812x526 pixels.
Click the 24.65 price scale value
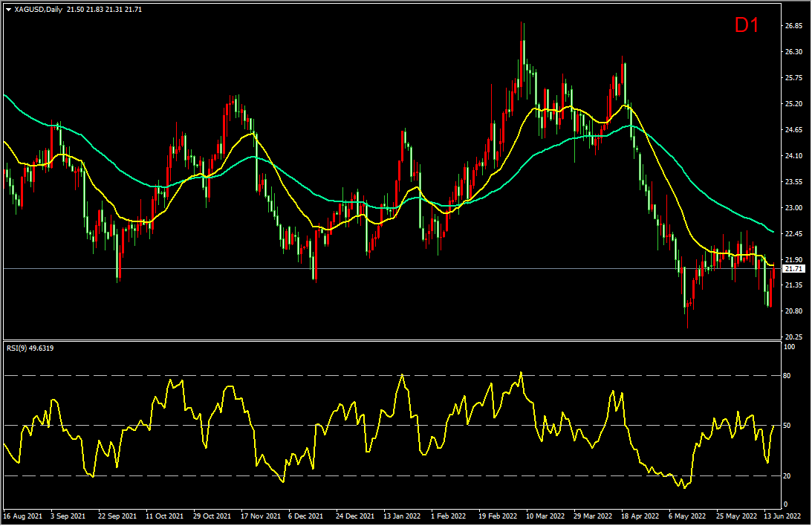coord(794,129)
